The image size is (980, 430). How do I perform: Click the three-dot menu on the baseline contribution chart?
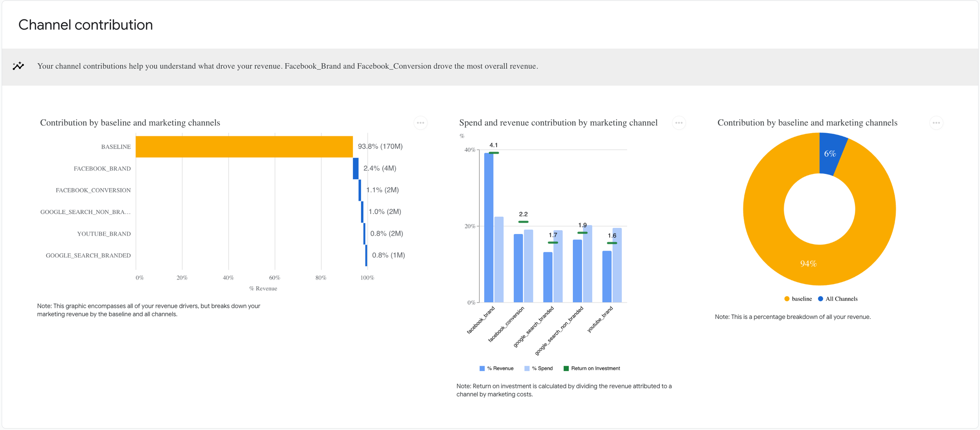[421, 123]
